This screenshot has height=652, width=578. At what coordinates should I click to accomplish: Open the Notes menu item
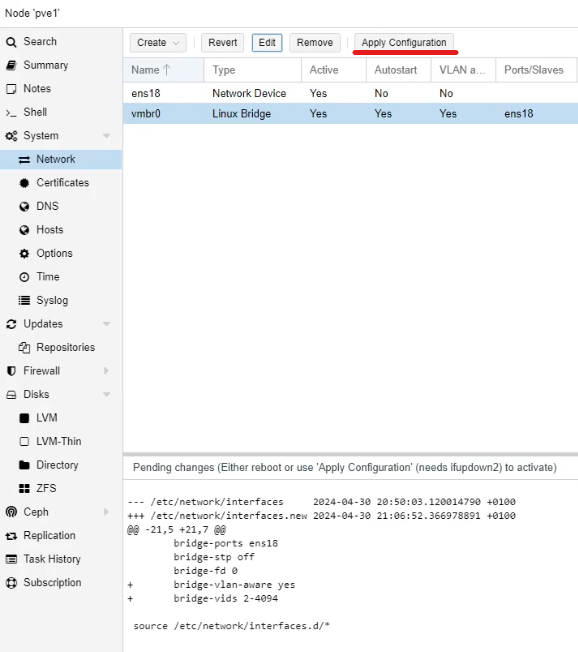pyautogui.click(x=61, y=89)
